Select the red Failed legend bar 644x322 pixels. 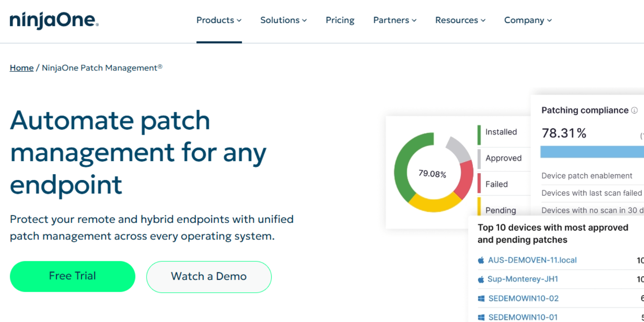coord(479,183)
